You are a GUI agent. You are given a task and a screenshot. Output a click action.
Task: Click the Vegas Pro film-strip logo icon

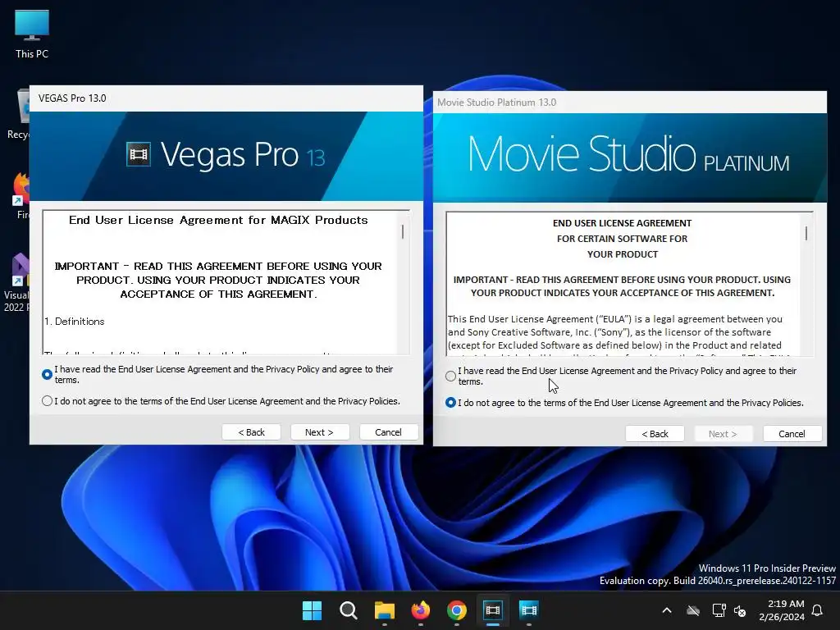(138, 154)
